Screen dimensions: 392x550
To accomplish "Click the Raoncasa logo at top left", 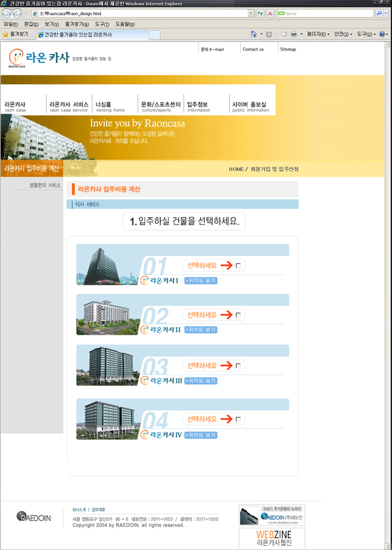I will tap(39, 58).
